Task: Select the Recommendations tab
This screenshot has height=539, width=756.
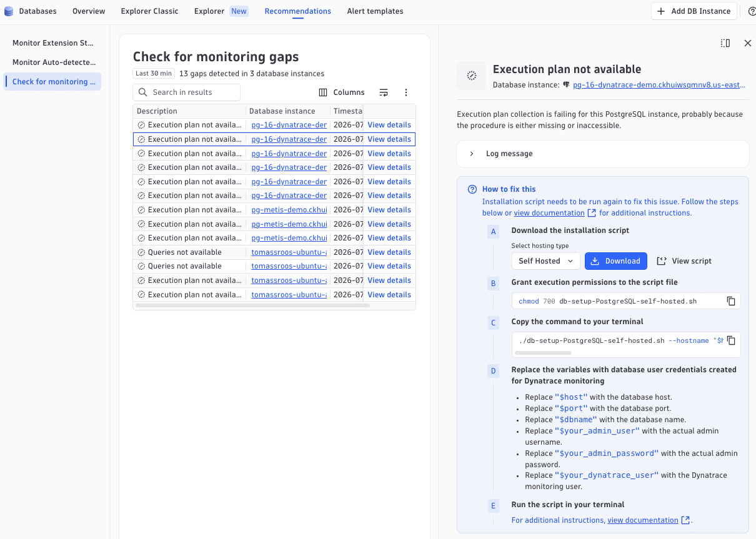Action: [x=298, y=11]
